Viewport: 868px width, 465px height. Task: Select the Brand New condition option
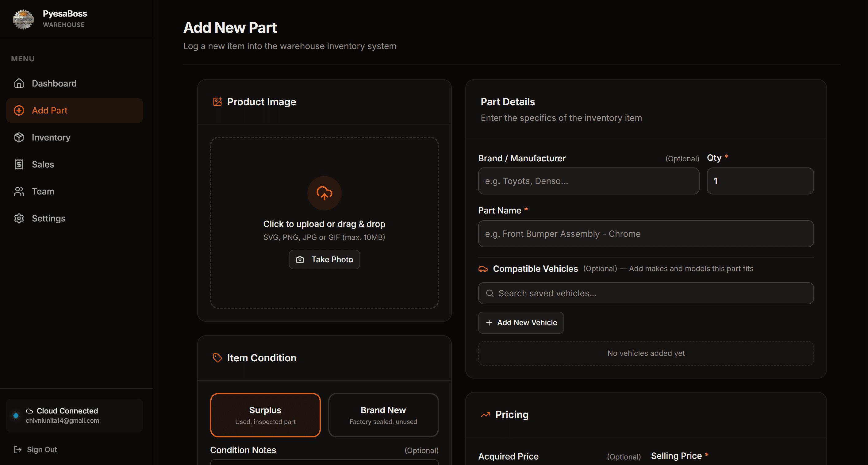coord(383,415)
